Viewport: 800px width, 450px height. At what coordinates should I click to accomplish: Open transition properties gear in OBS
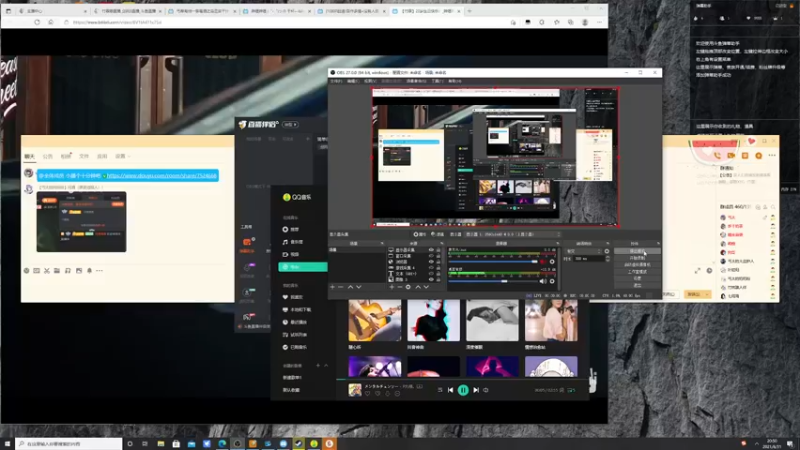pos(607,251)
